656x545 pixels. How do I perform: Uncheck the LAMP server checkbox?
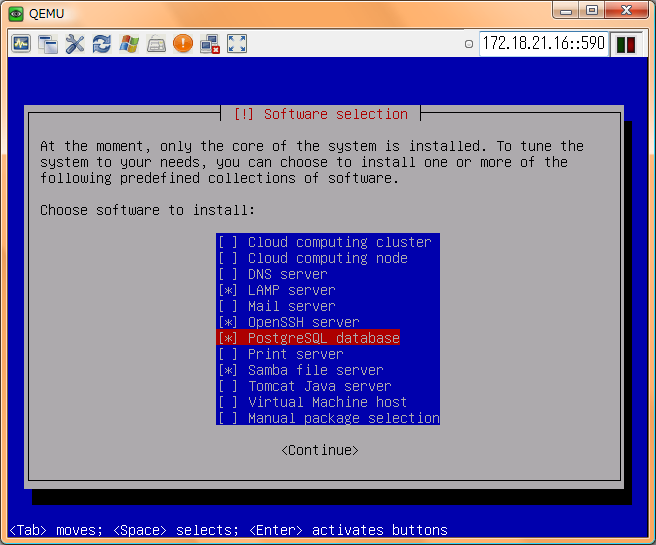pyautogui.click(x=228, y=290)
